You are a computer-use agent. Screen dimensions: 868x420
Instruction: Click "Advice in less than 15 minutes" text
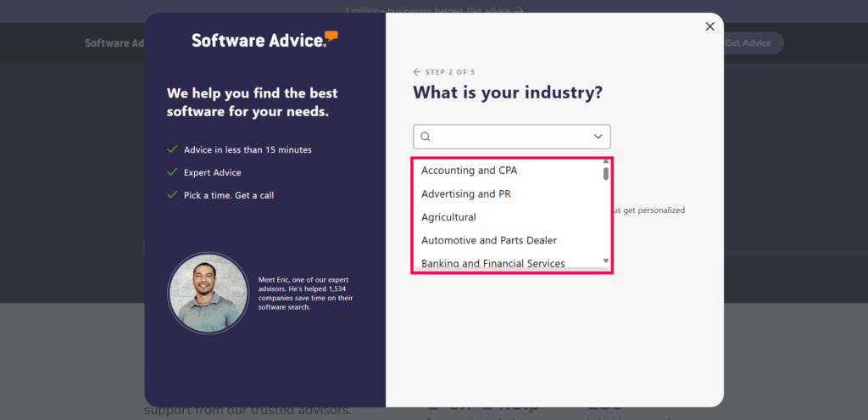point(248,149)
